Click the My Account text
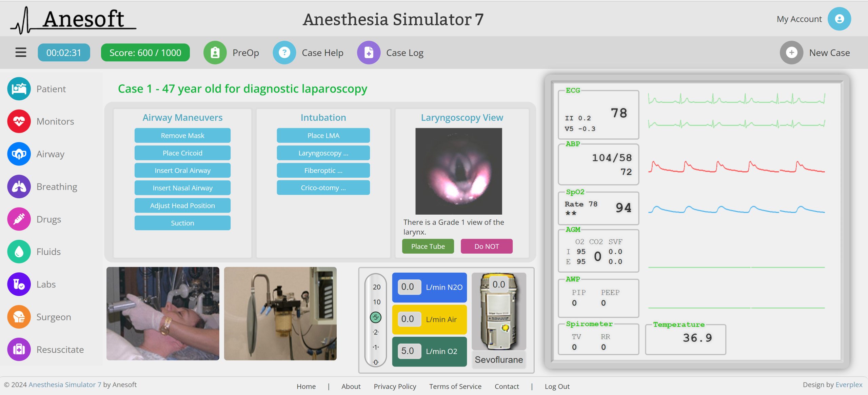Image resolution: width=868 pixels, height=395 pixels. tap(799, 19)
